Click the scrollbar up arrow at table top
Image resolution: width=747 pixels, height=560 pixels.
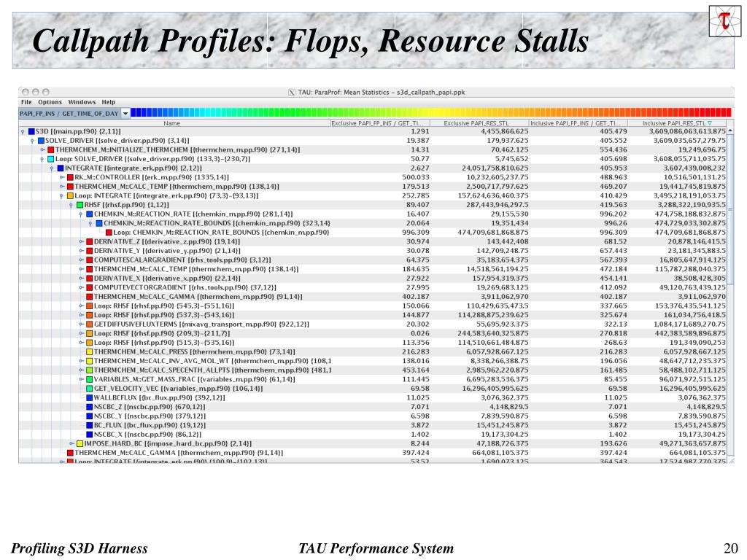(x=730, y=131)
